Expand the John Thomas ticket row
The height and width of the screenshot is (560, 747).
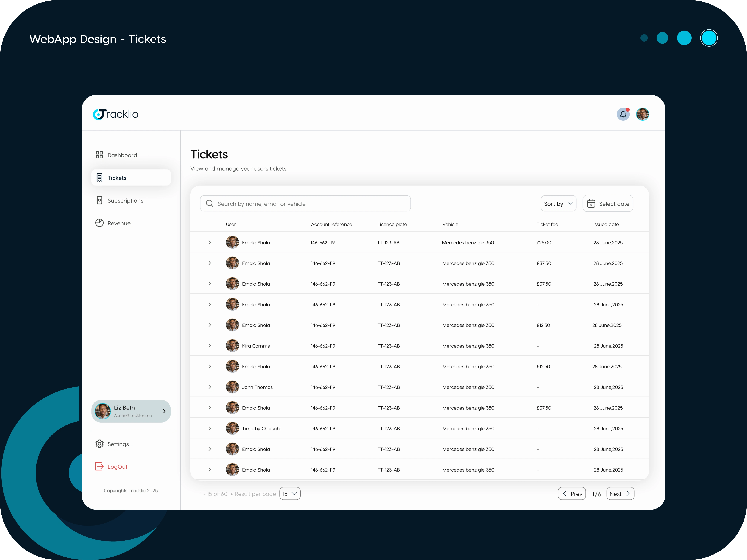[210, 387]
